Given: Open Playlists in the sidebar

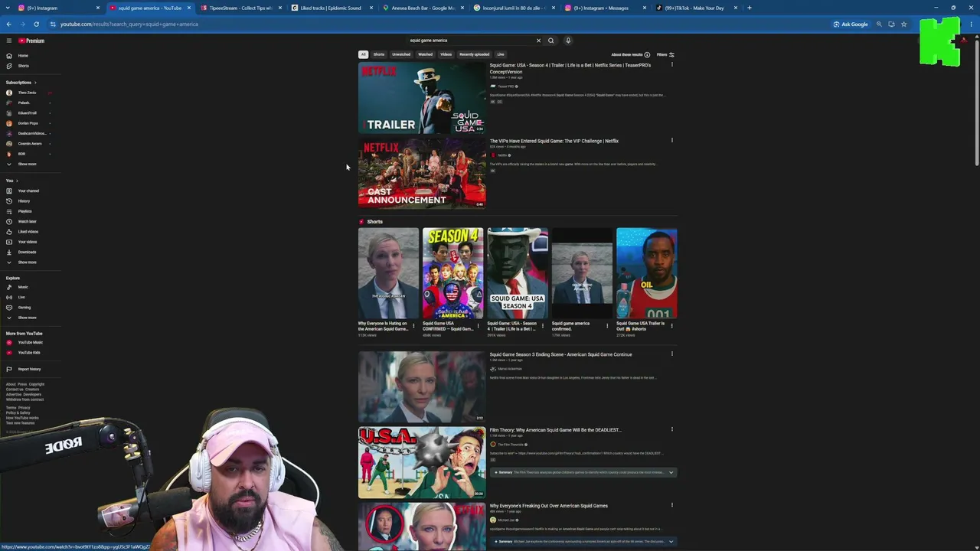Looking at the screenshot, I should pyautogui.click(x=24, y=211).
